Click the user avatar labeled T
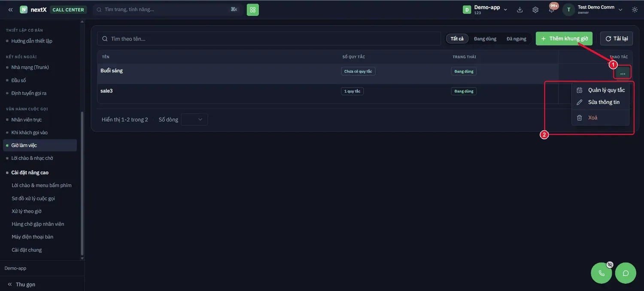 click(569, 9)
